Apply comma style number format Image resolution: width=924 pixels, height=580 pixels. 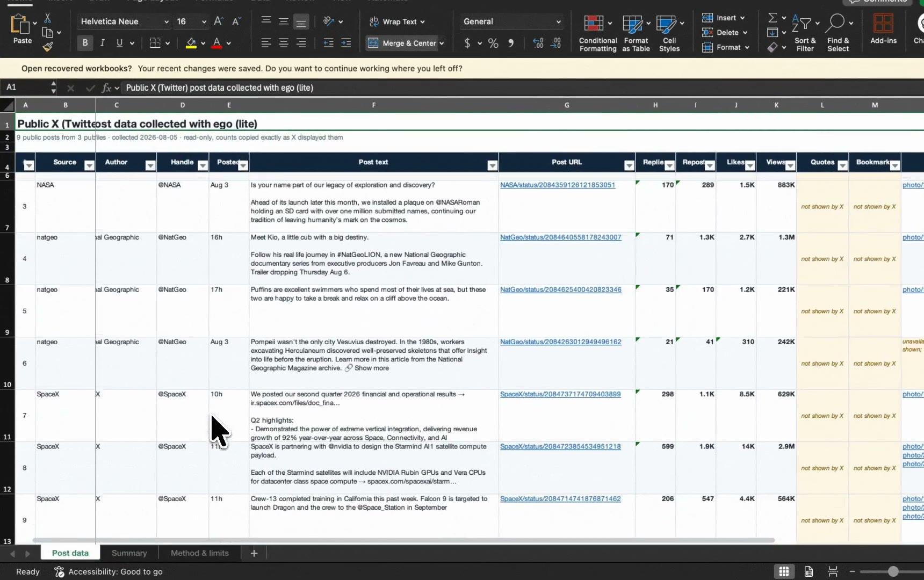[x=511, y=44]
